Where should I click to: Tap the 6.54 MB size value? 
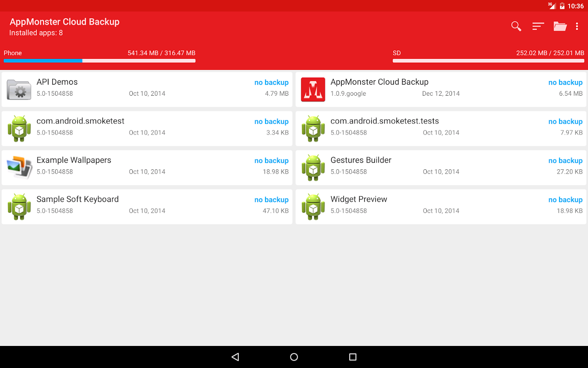[571, 94]
